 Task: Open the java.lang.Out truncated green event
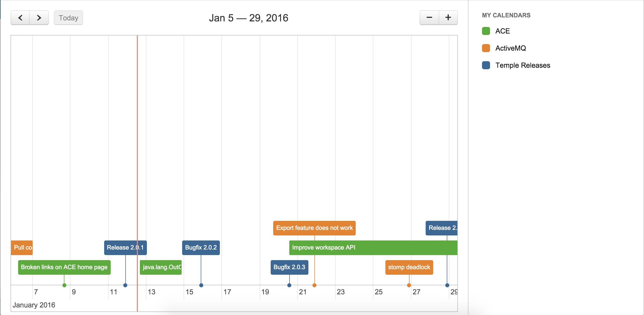click(161, 267)
